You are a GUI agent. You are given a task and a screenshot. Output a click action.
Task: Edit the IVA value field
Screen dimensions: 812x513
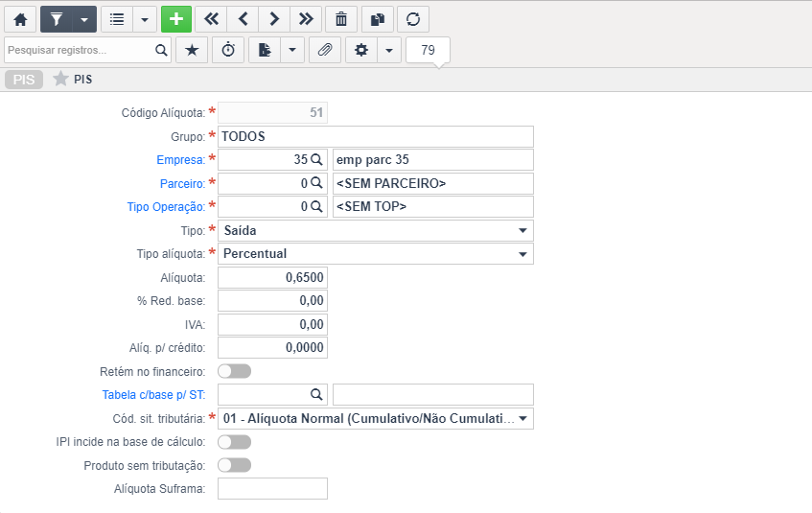pos(272,324)
